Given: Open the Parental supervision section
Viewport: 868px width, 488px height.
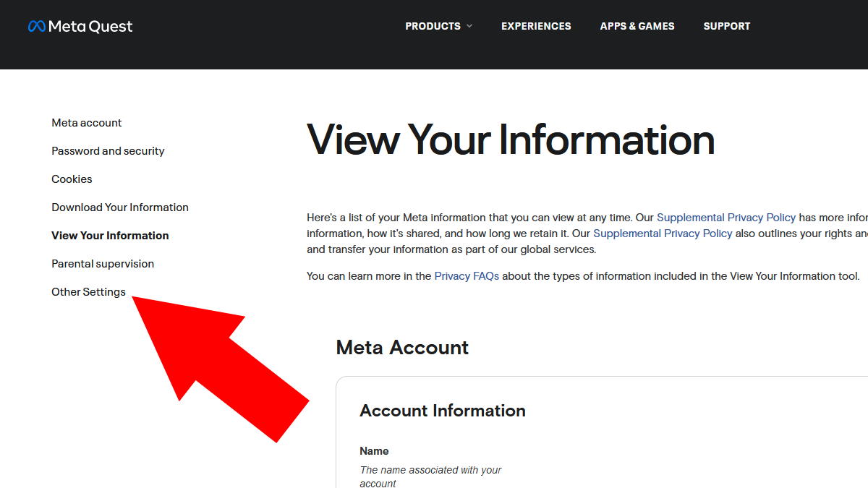Looking at the screenshot, I should click(x=103, y=264).
